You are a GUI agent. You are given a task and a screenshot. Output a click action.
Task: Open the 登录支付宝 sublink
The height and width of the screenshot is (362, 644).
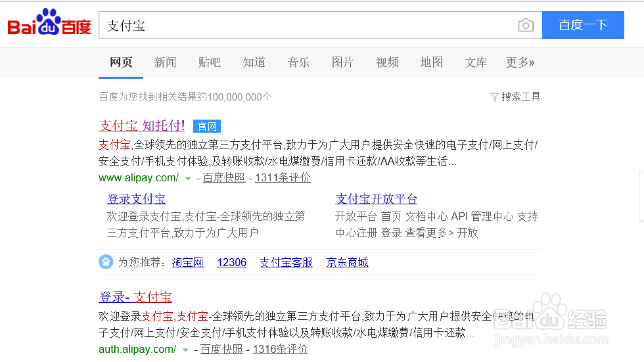[137, 199]
